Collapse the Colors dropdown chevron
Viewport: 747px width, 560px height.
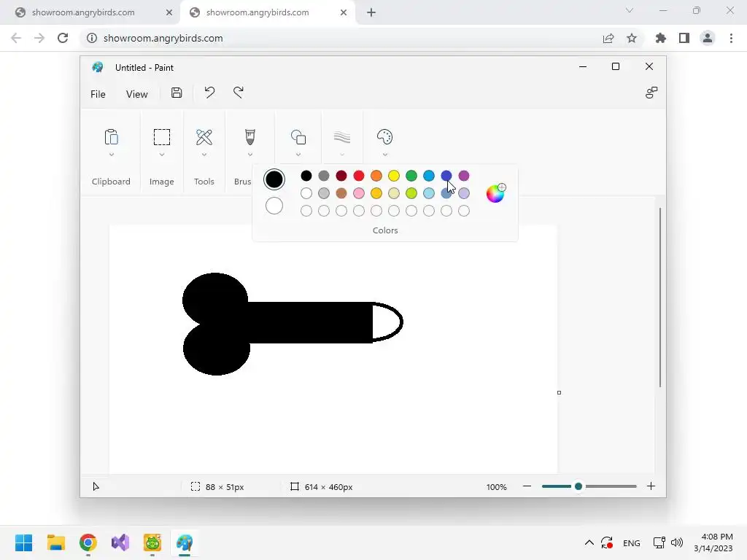point(385,155)
